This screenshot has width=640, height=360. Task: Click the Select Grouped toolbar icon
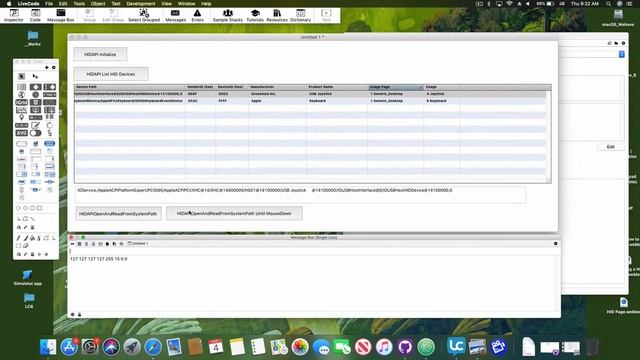144,16
